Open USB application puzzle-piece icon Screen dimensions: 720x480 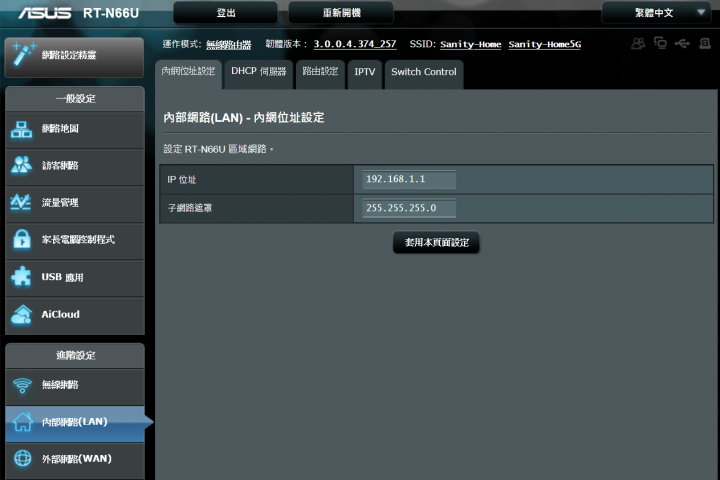tap(22, 277)
